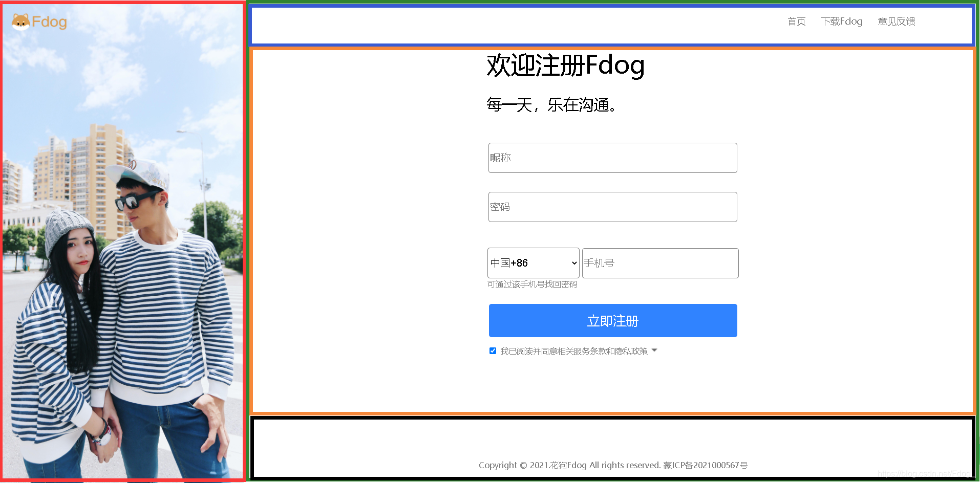The width and height of the screenshot is (980, 483).
Task: Click the 昵称 nickname input field
Action: click(x=612, y=158)
